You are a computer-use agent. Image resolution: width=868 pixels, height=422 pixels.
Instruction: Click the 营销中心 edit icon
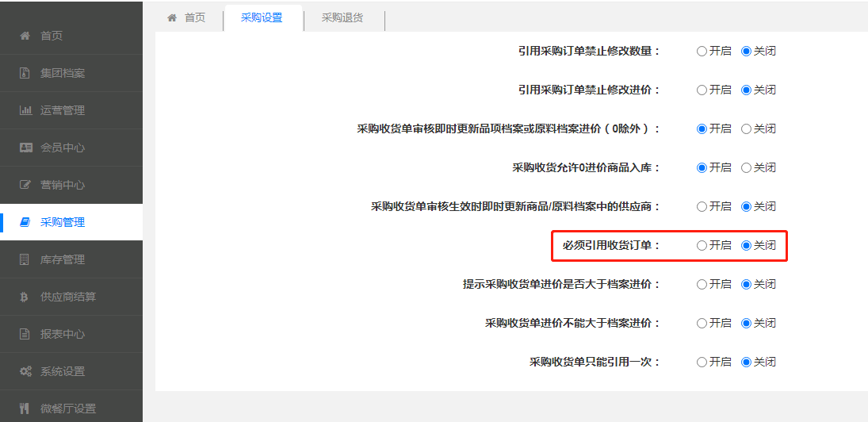click(x=25, y=185)
